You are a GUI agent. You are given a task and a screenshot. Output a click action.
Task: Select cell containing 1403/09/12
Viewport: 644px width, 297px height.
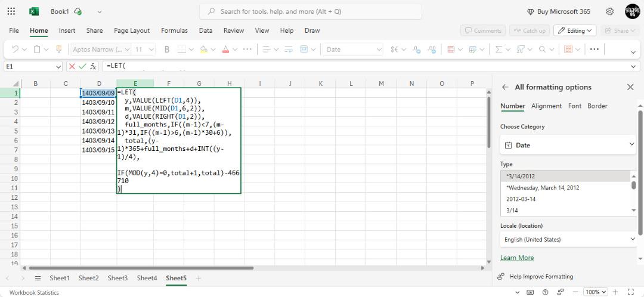click(98, 122)
